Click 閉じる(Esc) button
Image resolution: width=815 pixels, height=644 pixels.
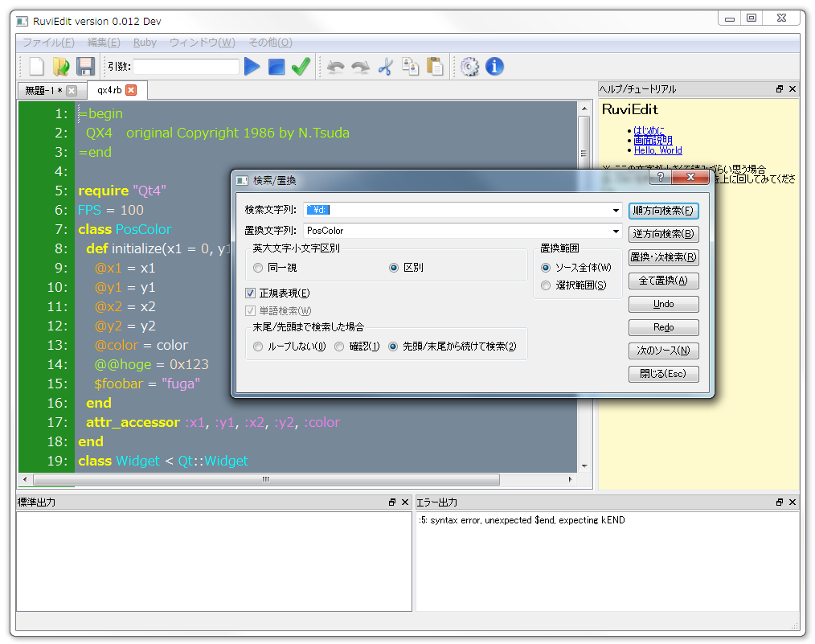pyautogui.click(x=663, y=374)
